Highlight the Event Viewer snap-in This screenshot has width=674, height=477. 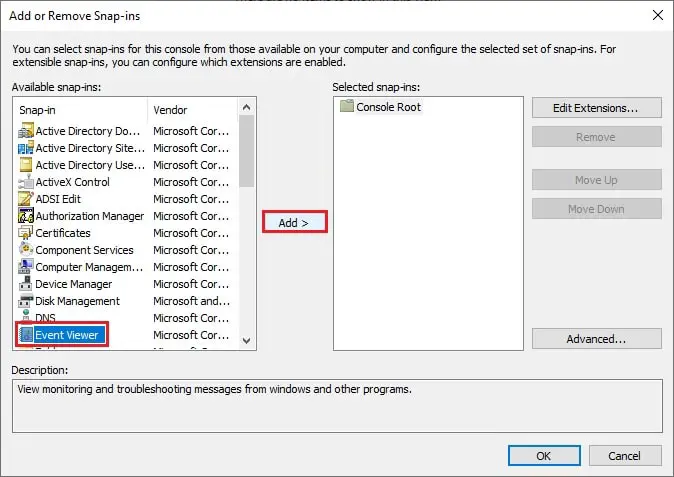(66, 335)
